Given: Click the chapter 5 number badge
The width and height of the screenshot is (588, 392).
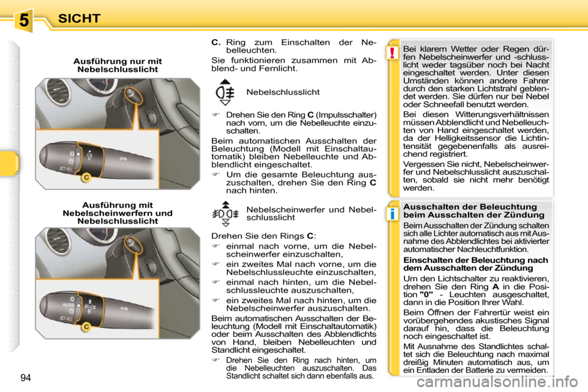Looking at the screenshot, I should tap(24, 20).
